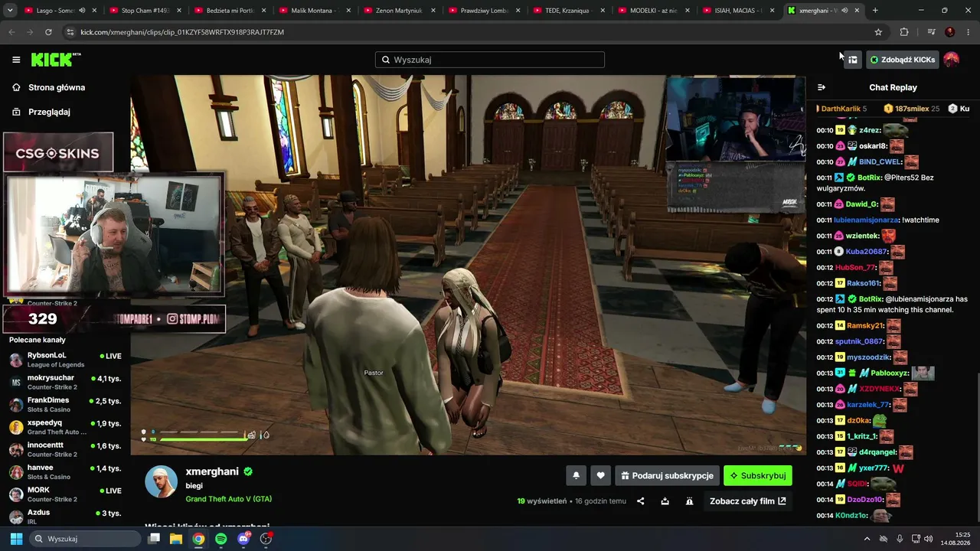Click the green Subskrybuj button

[758, 475]
